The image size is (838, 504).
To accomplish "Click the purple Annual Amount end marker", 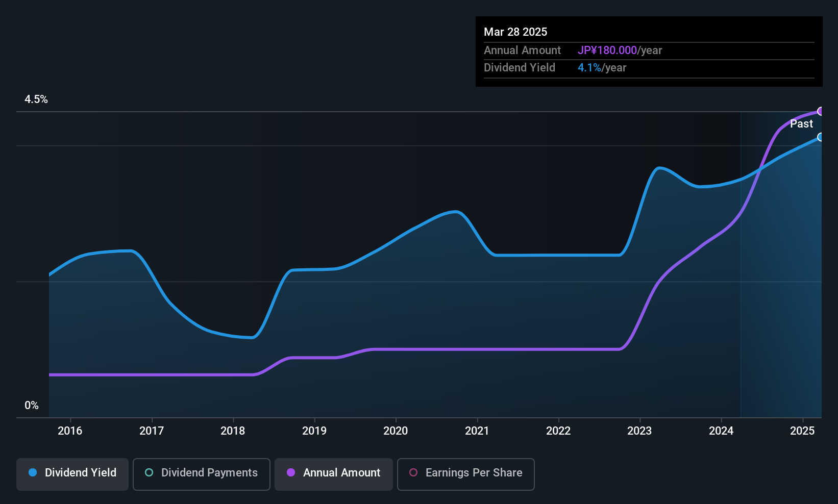I will click(821, 111).
